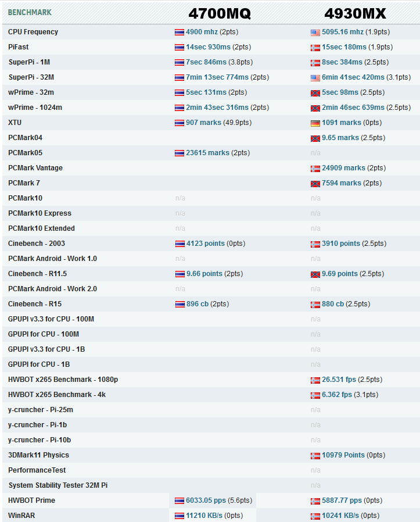
Task: Open the 26.531 fps x265 1080p result
Action: (x=339, y=380)
